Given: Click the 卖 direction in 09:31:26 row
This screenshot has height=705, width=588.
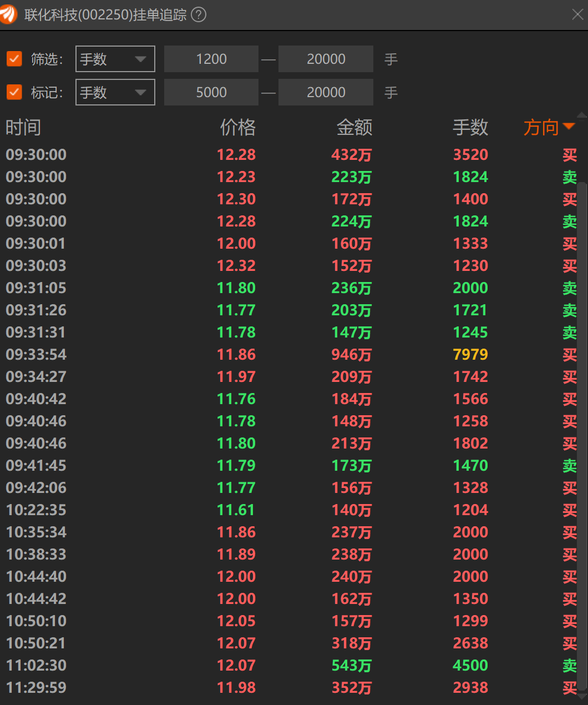Looking at the screenshot, I should (x=570, y=310).
